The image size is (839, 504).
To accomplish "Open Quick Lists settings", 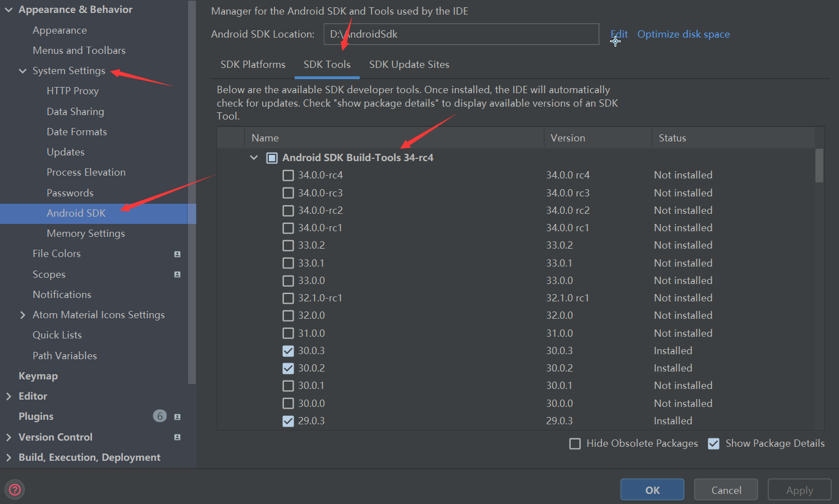I will [x=57, y=335].
